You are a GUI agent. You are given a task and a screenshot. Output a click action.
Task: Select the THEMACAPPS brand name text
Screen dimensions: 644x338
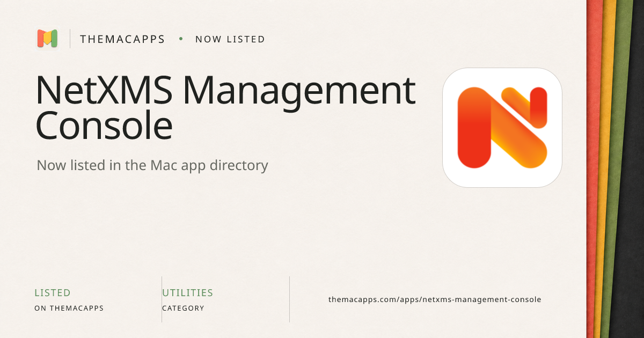click(x=122, y=39)
